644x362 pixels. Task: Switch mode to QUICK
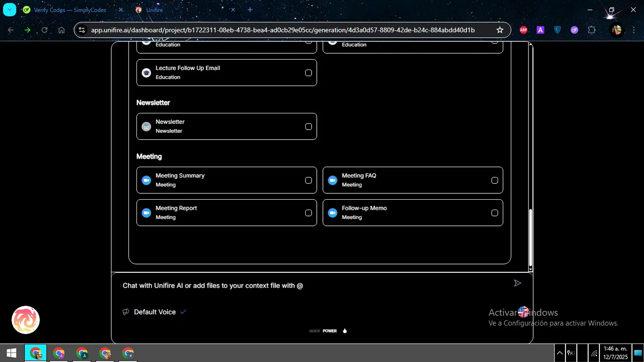tap(315, 331)
